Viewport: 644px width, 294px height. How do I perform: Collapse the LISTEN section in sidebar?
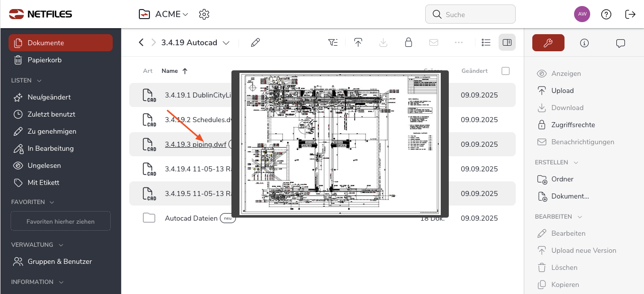coord(39,80)
